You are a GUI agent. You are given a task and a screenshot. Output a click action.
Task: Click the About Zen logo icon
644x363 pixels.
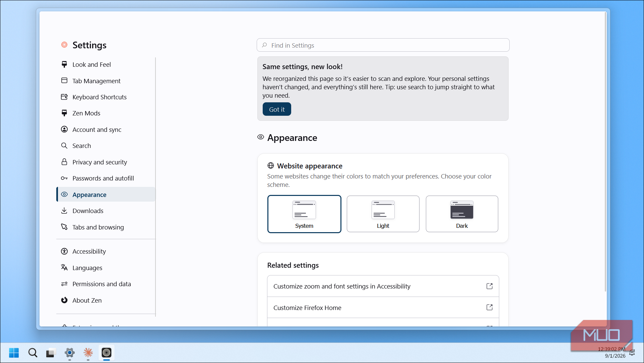pos(64,300)
